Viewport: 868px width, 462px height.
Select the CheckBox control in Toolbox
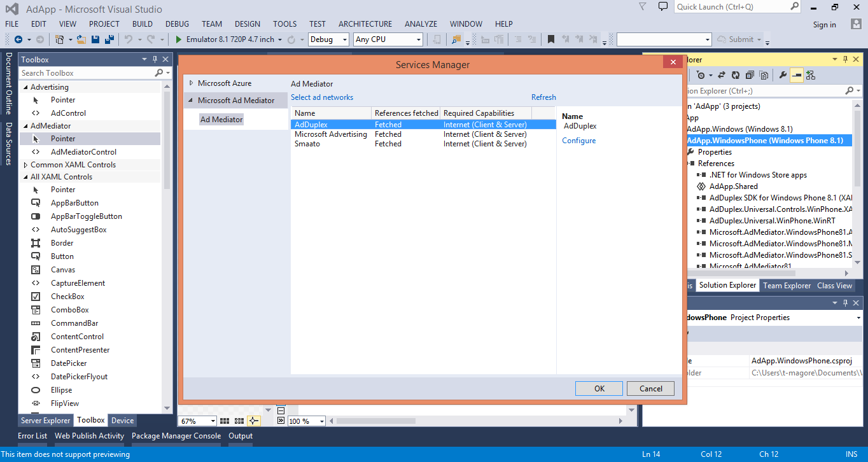coord(67,297)
